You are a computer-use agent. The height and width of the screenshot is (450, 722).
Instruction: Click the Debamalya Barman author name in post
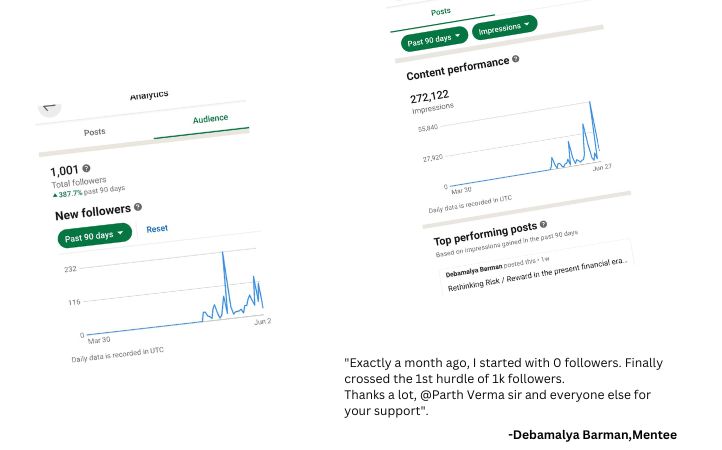pos(474,270)
